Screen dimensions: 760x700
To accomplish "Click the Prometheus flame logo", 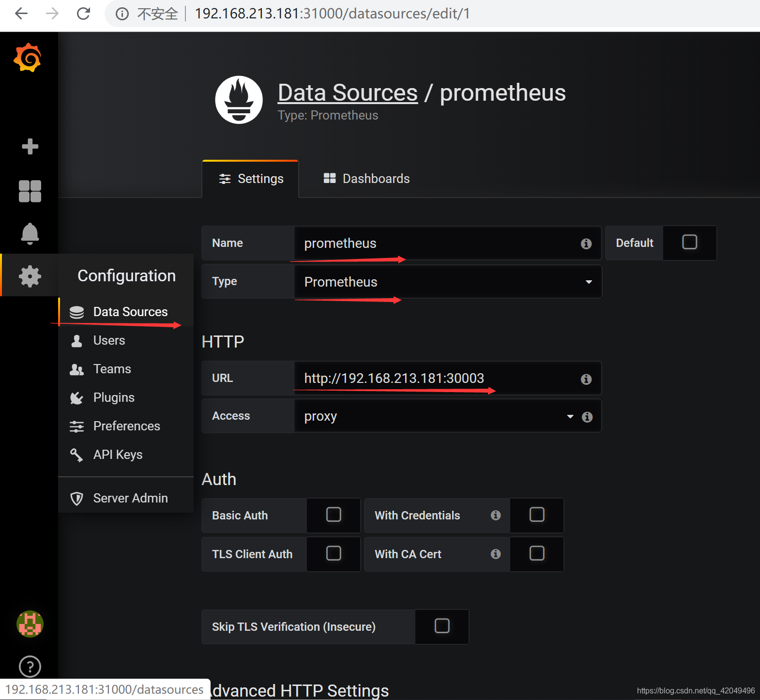I will tap(239, 100).
